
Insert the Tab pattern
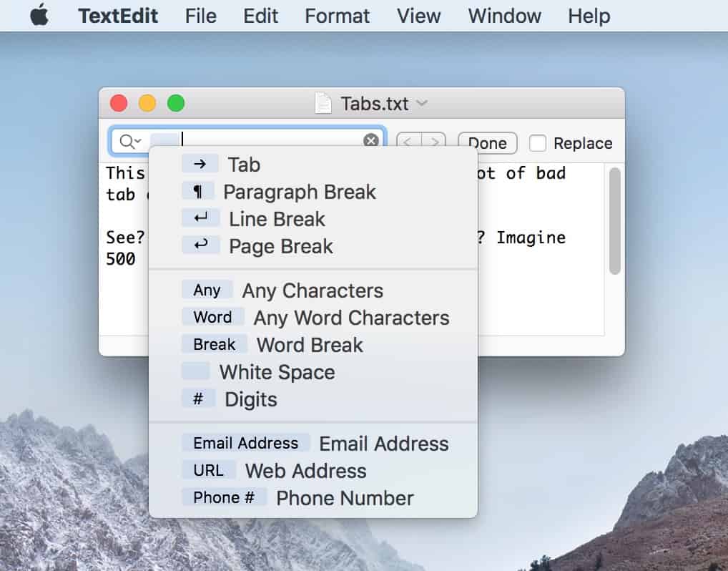(x=313, y=165)
